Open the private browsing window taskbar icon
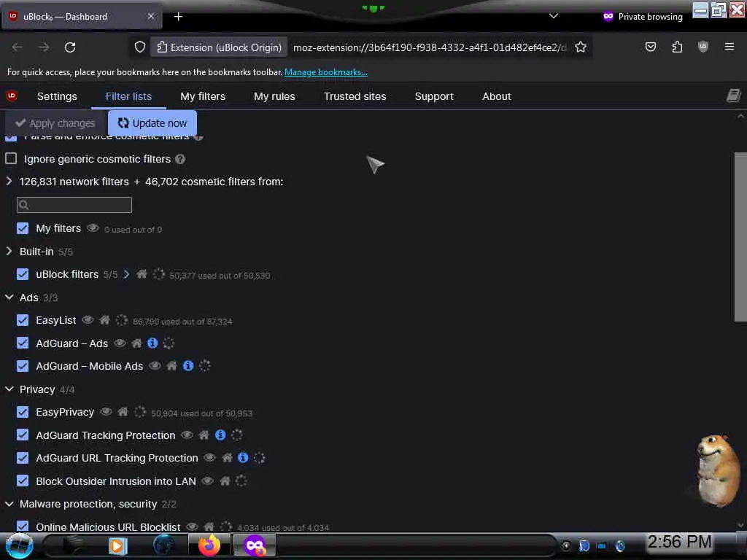The image size is (747, 560). (255, 545)
